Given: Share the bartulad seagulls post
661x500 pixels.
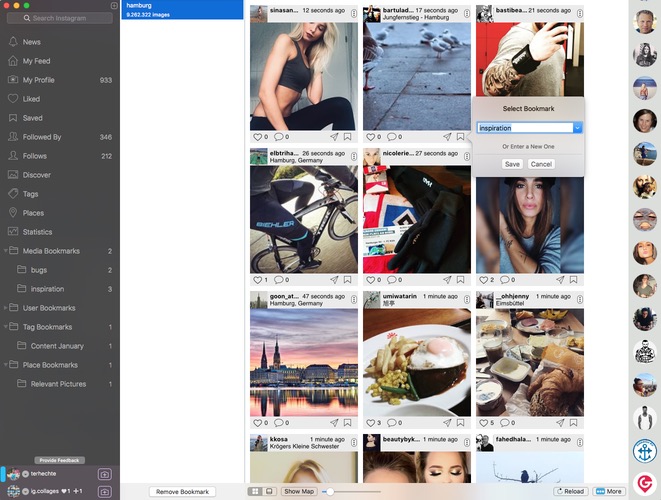Looking at the screenshot, I should [x=447, y=137].
